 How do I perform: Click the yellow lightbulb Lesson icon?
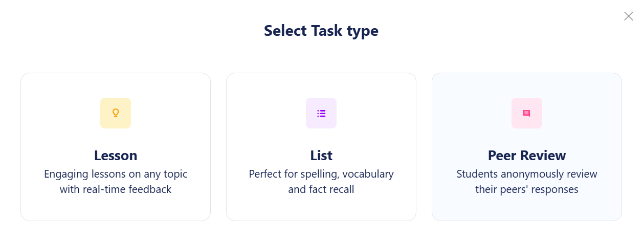tap(116, 113)
